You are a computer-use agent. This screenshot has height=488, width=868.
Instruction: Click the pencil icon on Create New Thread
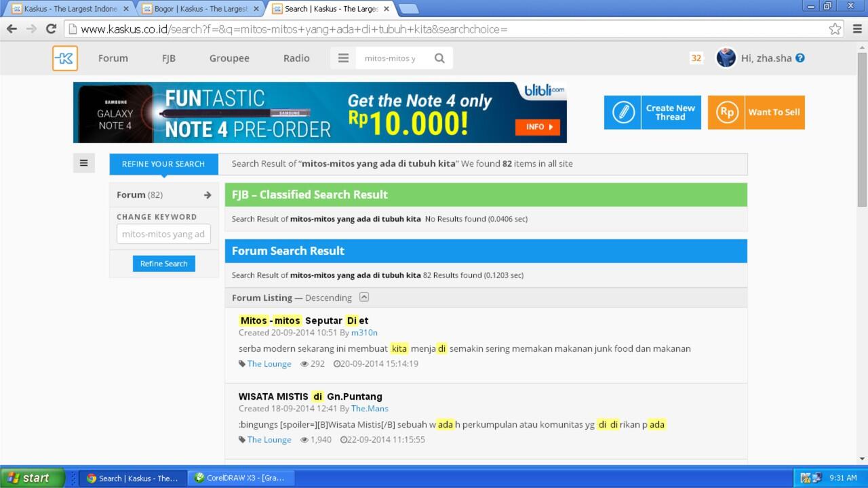[623, 112]
